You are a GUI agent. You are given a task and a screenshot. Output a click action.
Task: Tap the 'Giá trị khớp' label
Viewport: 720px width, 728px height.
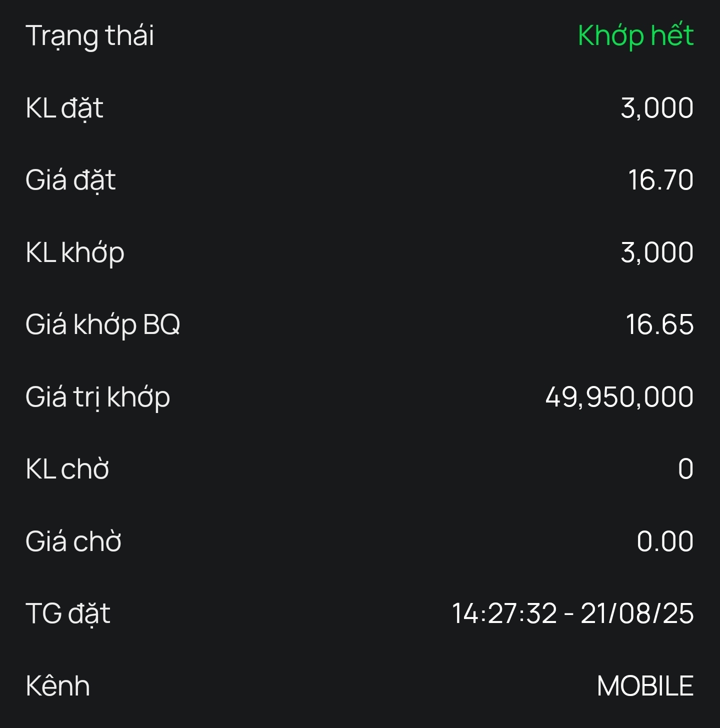[97, 397]
